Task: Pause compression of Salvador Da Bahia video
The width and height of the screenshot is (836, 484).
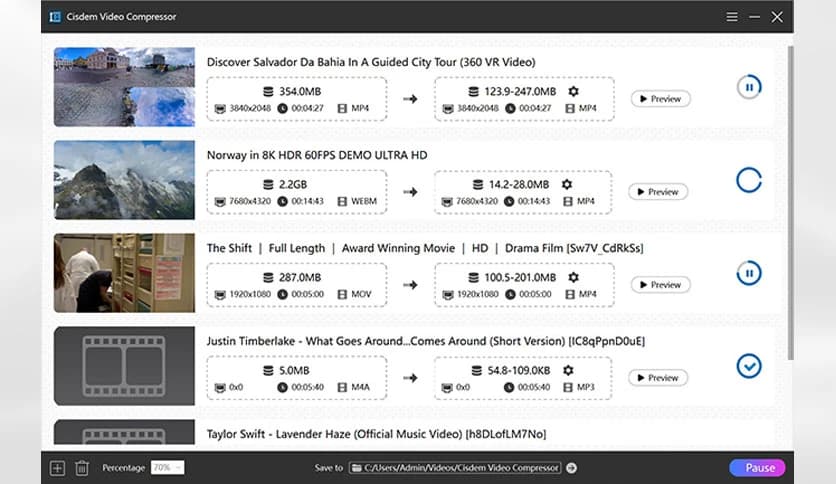Action: 749,87
